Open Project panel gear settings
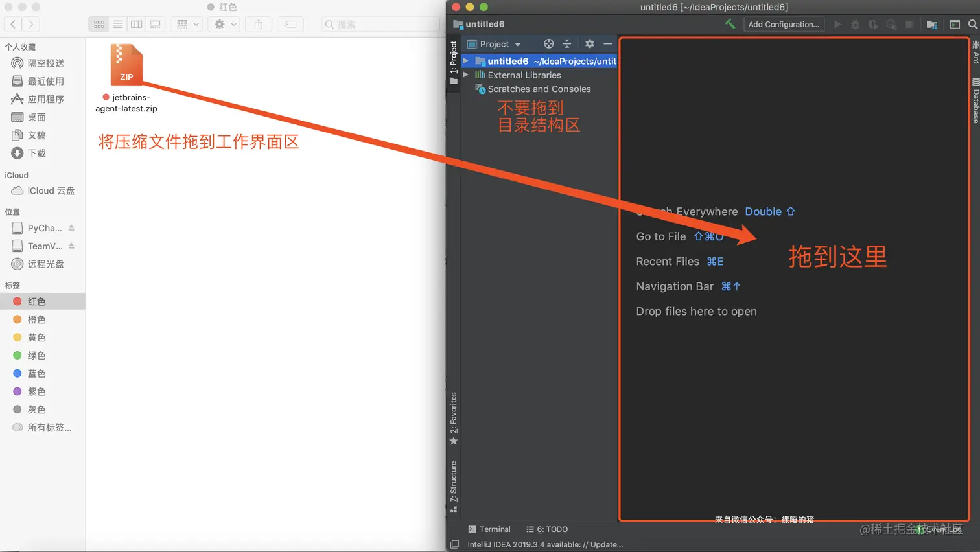 tap(589, 43)
